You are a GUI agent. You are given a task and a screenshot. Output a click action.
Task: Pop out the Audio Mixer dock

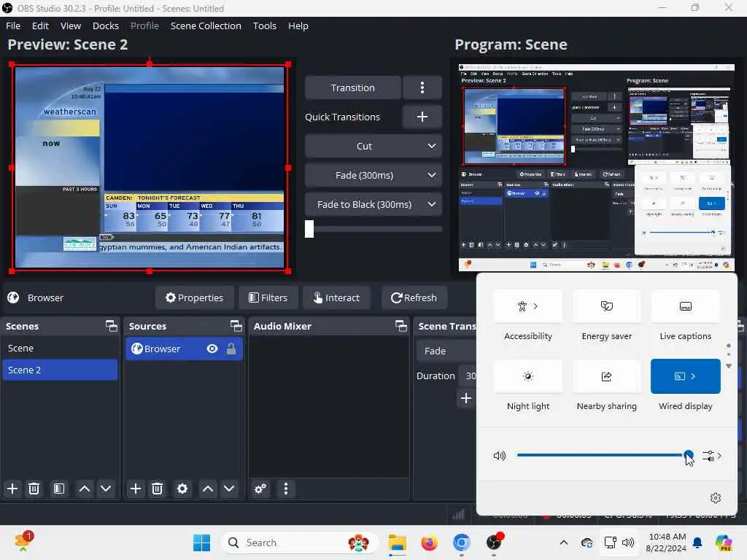(401, 326)
